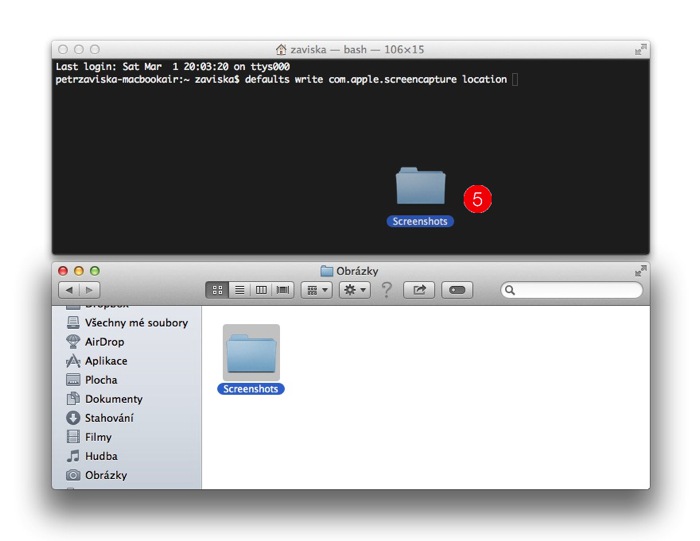Click the edit tags toolbar button
This screenshot has width=700, height=541.
[x=457, y=290]
